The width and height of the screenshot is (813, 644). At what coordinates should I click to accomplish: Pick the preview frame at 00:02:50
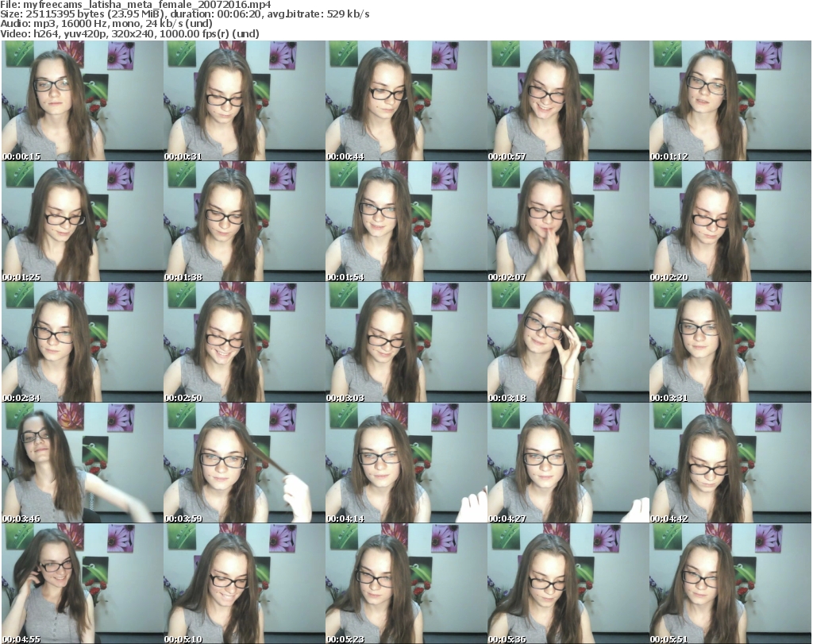click(x=245, y=342)
